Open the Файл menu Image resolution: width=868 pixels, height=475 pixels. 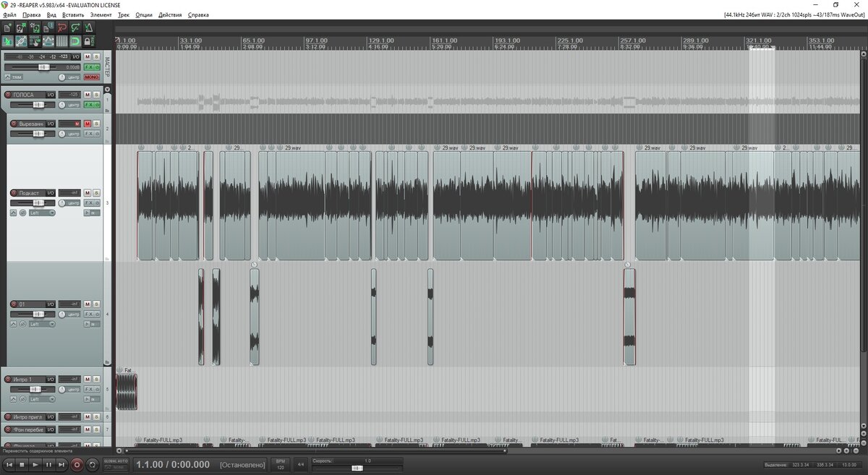(9, 14)
